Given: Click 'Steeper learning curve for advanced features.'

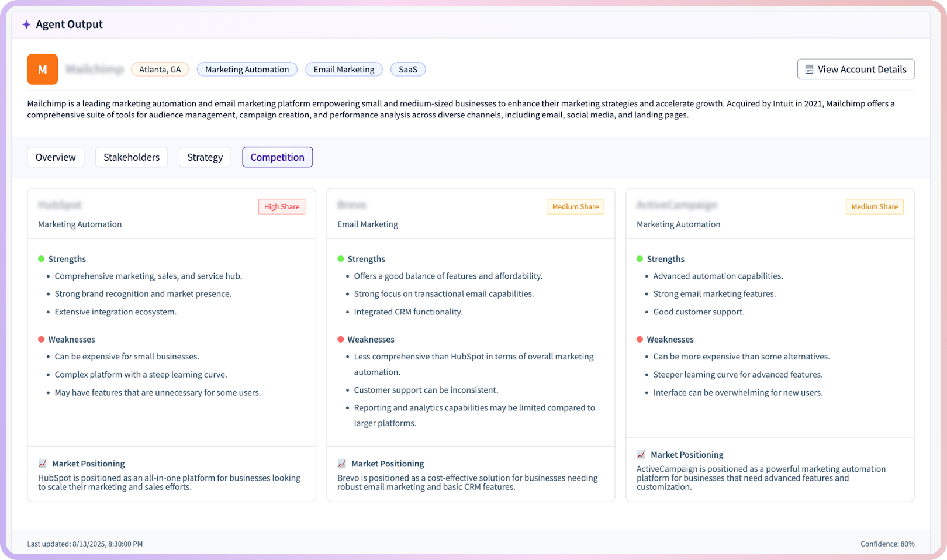Looking at the screenshot, I should click(x=738, y=375).
